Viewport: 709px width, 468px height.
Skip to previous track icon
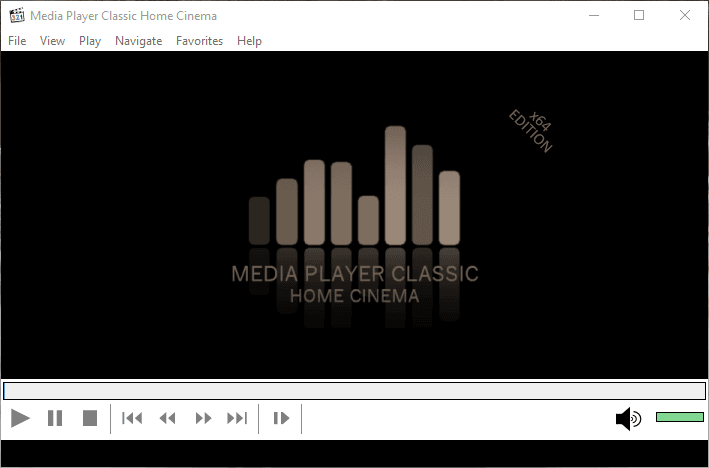tap(132, 418)
